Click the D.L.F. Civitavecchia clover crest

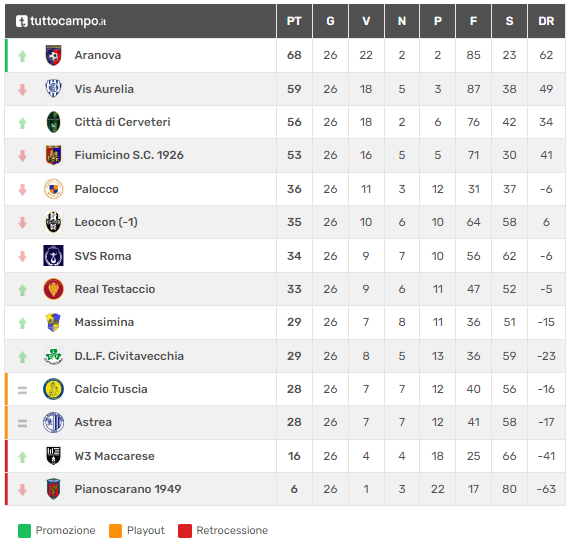tap(53, 356)
